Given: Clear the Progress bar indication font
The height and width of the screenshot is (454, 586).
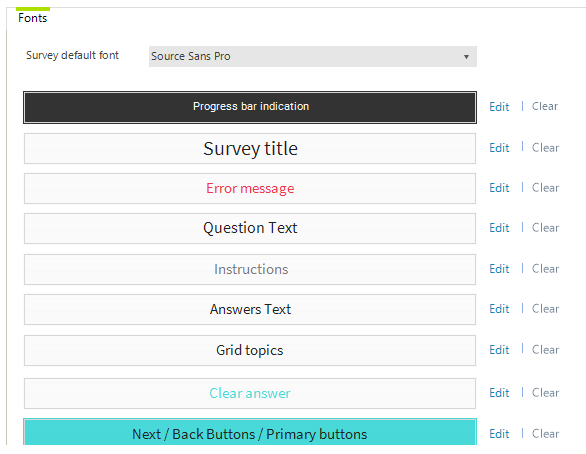Looking at the screenshot, I should (545, 106).
